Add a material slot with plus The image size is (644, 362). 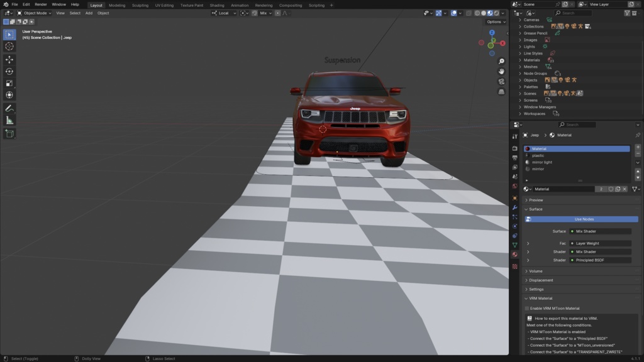coord(638,147)
